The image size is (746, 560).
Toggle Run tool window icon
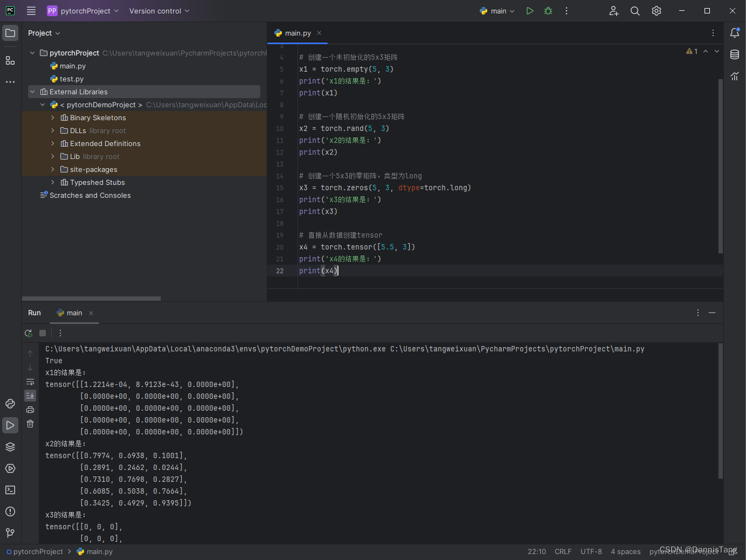click(10, 425)
